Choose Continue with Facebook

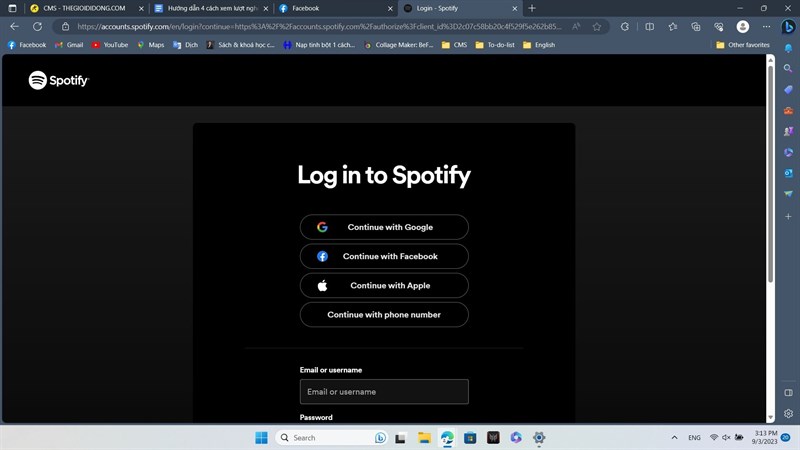coord(384,256)
